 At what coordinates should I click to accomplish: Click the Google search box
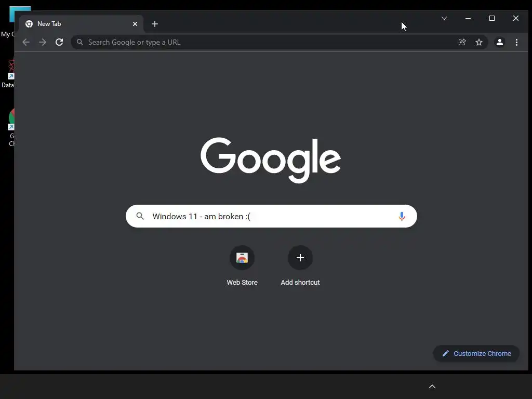[271, 216]
